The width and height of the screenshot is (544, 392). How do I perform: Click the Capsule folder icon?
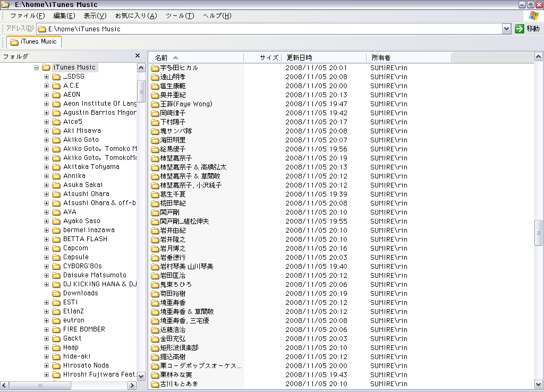[56, 258]
